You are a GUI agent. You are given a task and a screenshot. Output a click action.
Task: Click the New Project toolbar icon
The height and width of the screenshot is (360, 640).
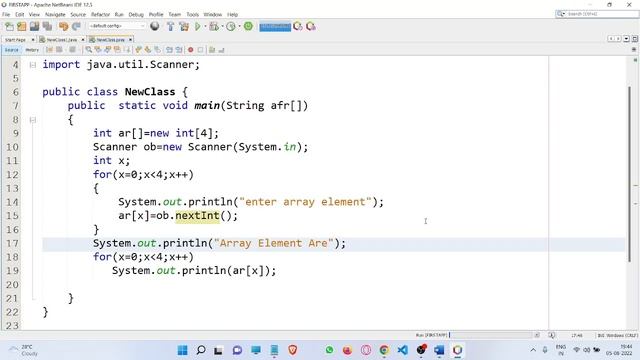[x=22, y=27]
